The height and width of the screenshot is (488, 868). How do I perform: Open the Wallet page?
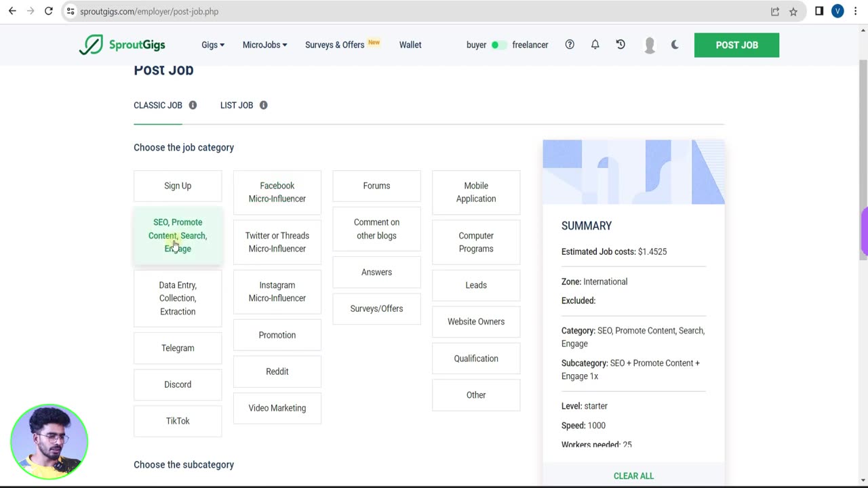click(410, 45)
